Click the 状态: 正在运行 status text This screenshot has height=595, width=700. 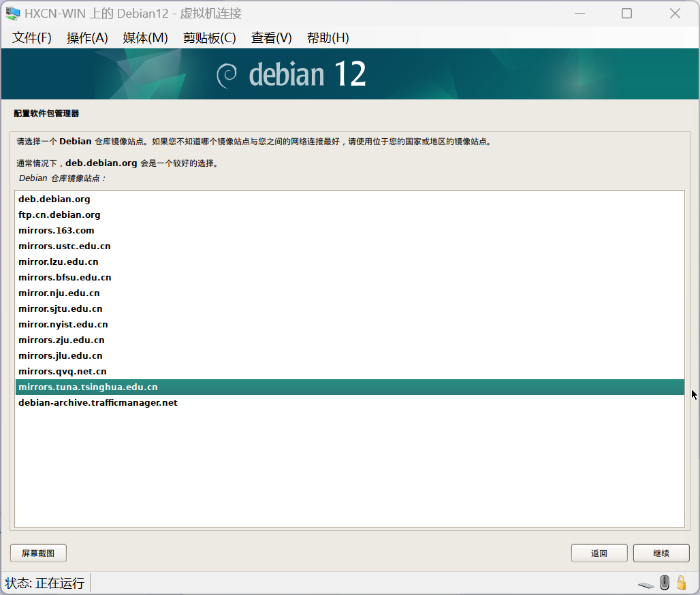coord(45,583)
